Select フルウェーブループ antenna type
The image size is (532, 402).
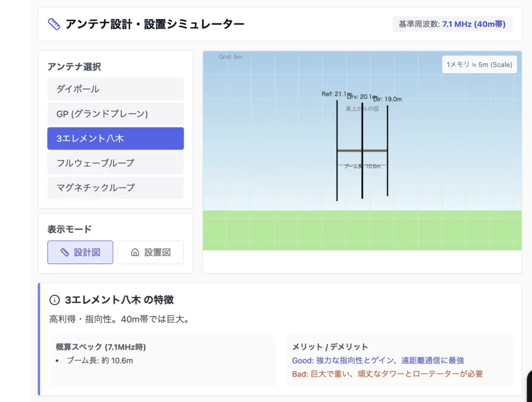pyautogui.click(x=115, y=163)
